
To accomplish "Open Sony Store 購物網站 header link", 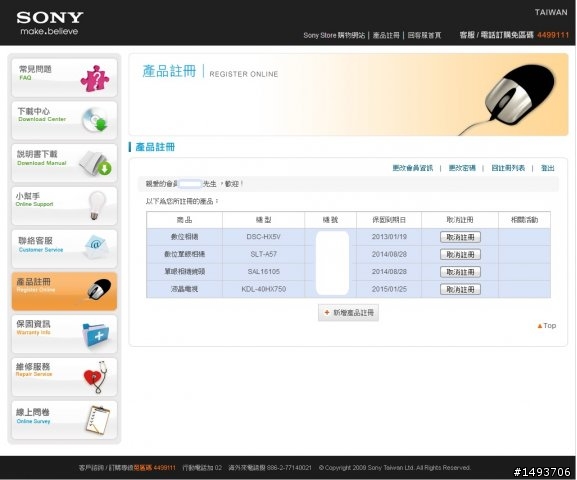I will tap(334, 35).
